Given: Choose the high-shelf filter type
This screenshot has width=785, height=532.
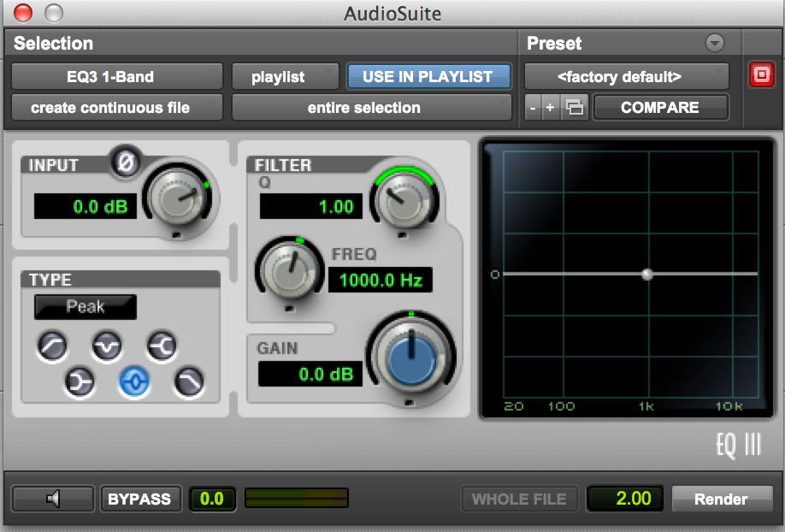Looking at the screenshot, I should pos(162,346).
